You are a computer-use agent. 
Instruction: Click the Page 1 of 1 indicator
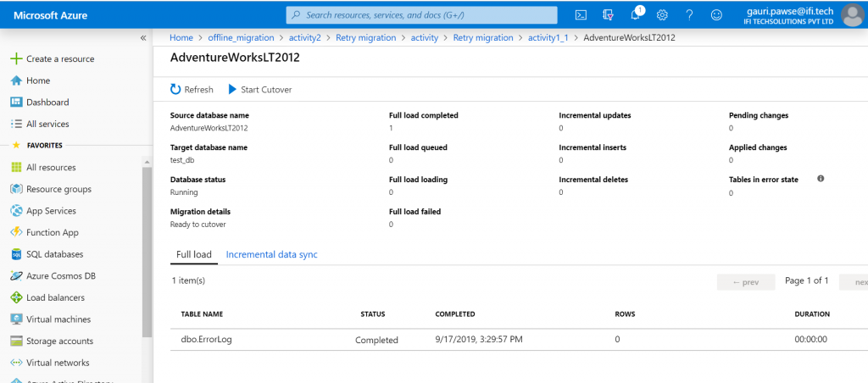tap(807, 280)
